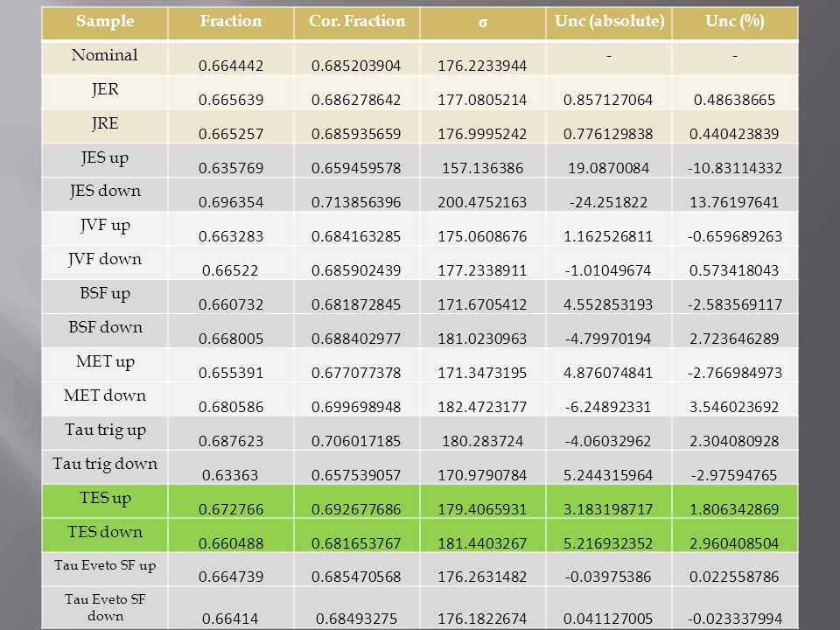
Task: Click JES up sigma 157.136386
Action: [x=483, y=168]
